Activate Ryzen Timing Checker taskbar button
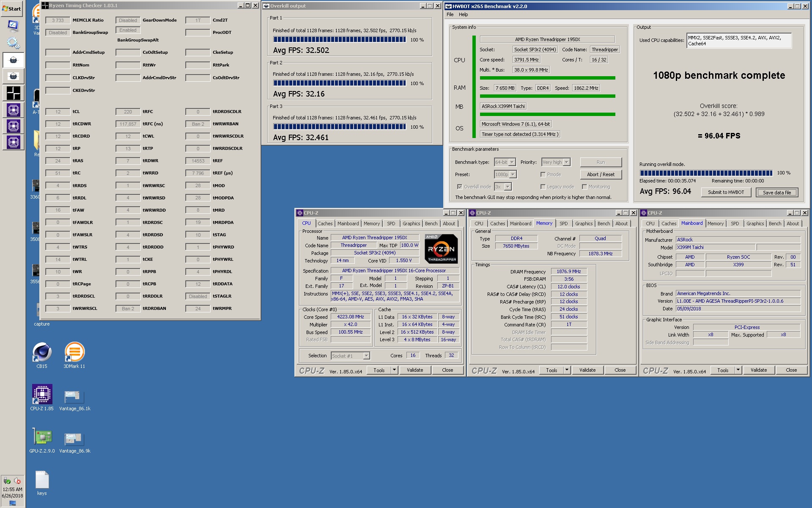The image size is (812, 508). (x=13, y=93)
